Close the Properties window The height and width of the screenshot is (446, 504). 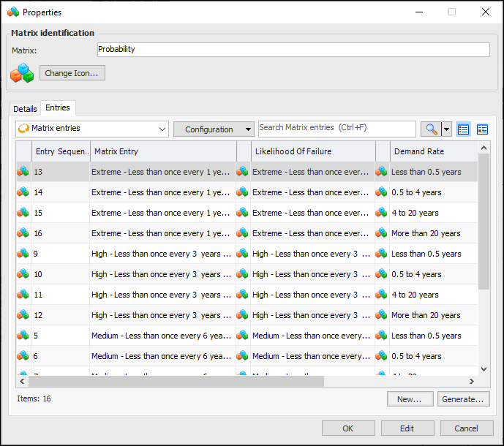click(x=486, y=12)
